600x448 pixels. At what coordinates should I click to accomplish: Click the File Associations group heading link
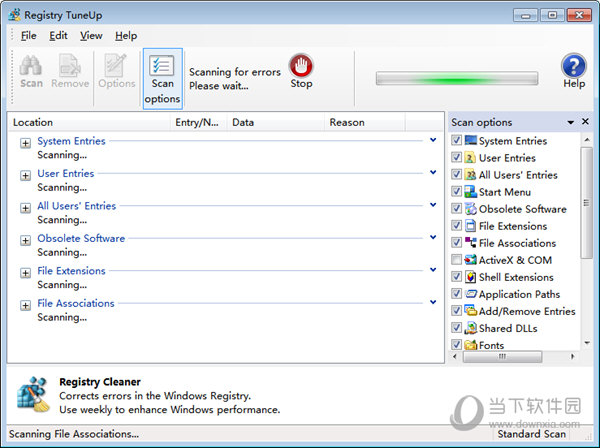(x=76, y=303)
